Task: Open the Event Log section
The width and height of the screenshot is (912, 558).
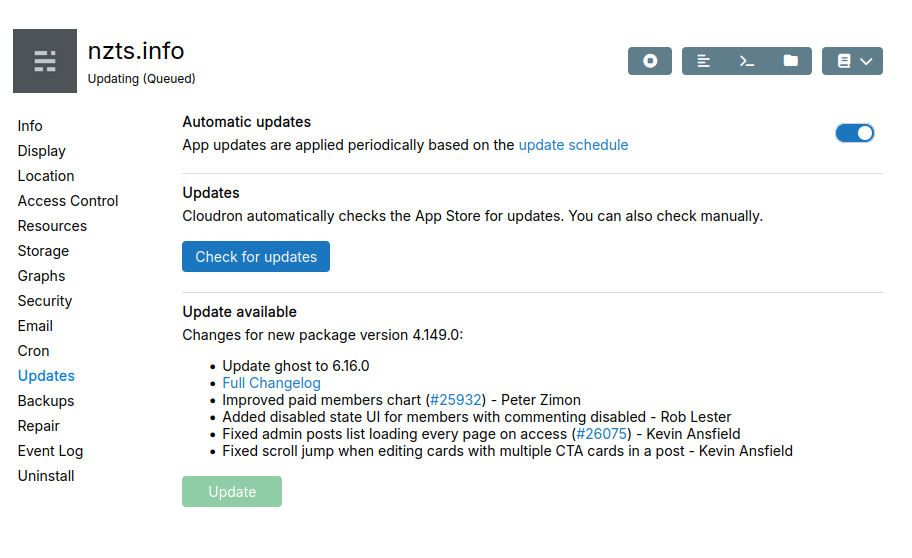Action: click(50, 451)
